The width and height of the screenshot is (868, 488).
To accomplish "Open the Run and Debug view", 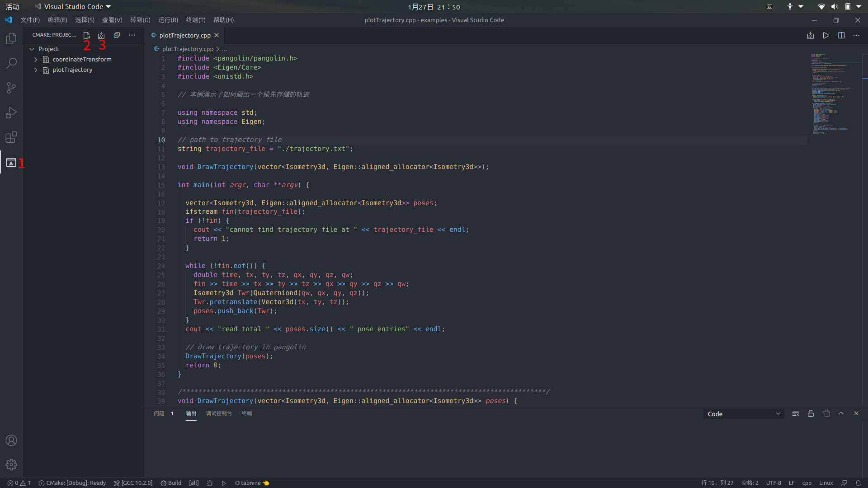I will tap(11, 113).
